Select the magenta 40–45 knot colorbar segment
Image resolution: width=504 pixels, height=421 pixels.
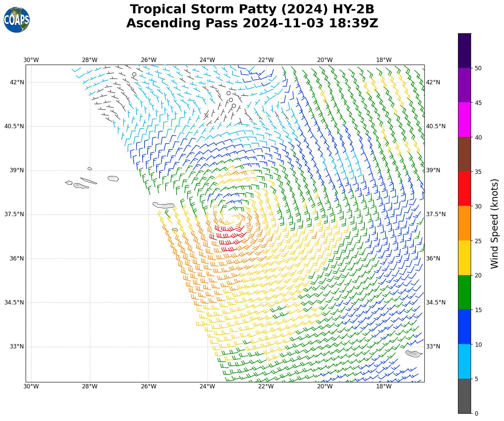click(464, 120)
